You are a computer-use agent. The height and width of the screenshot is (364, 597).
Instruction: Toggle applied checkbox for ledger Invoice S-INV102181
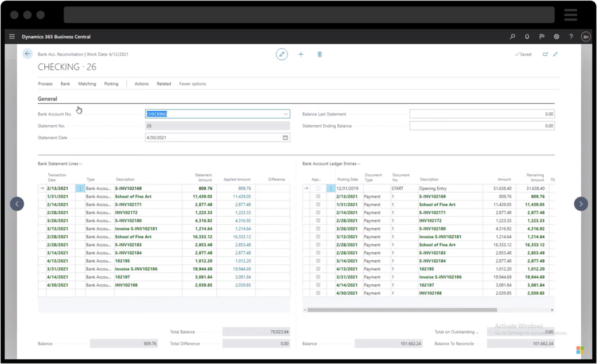(318, 236)
